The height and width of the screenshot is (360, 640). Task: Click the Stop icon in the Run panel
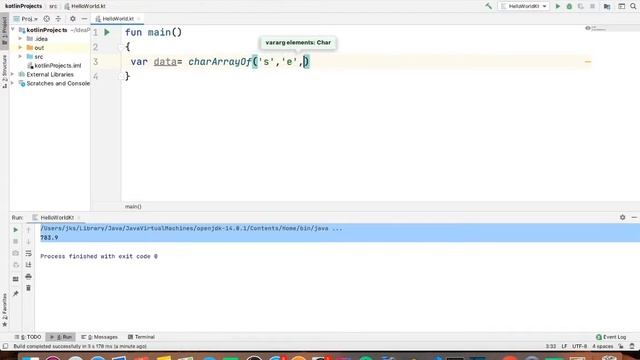coord(16,241)
